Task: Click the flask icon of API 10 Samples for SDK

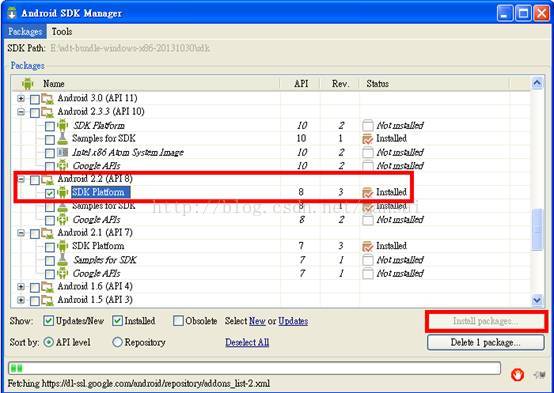Action: [62, 139]
